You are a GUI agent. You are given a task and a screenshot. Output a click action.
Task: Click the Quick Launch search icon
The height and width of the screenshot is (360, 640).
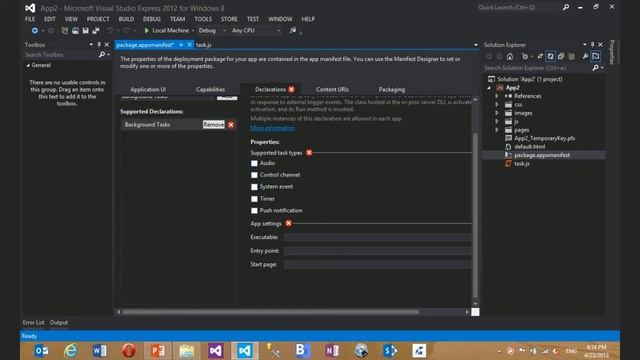(566, 7)
